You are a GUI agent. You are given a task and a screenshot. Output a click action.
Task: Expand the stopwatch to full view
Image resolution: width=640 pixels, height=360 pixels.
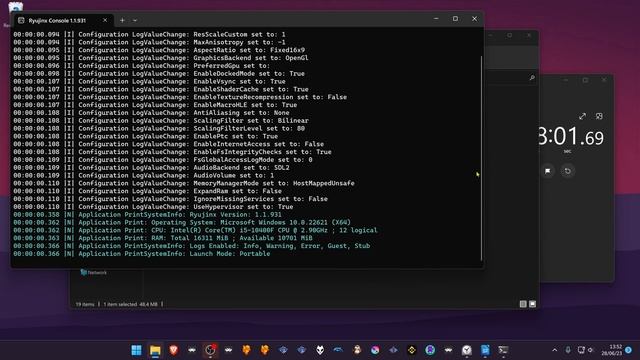[582, 116]
